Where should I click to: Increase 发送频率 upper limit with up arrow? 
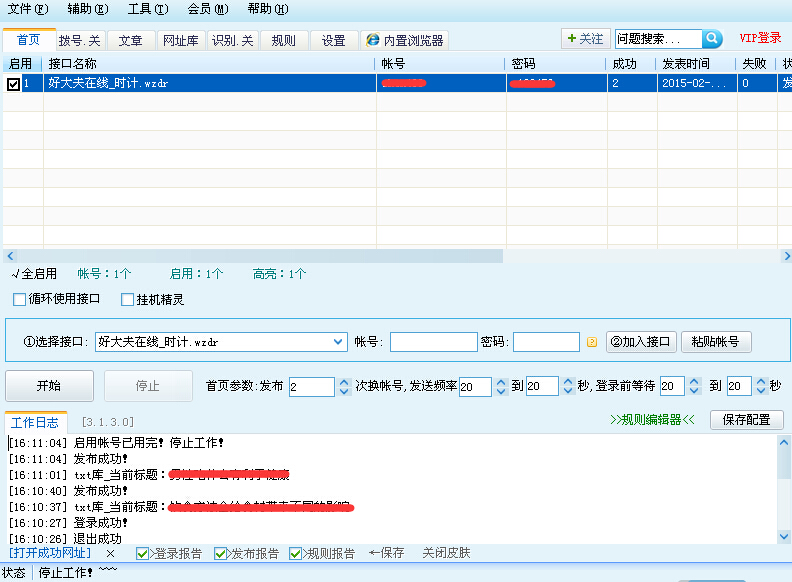tap(568, 382)
